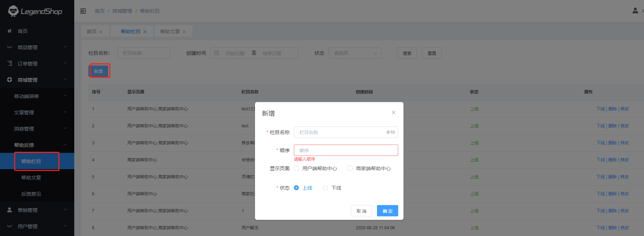Close the 新增 dialog with X icon

(x=393, y=113)
